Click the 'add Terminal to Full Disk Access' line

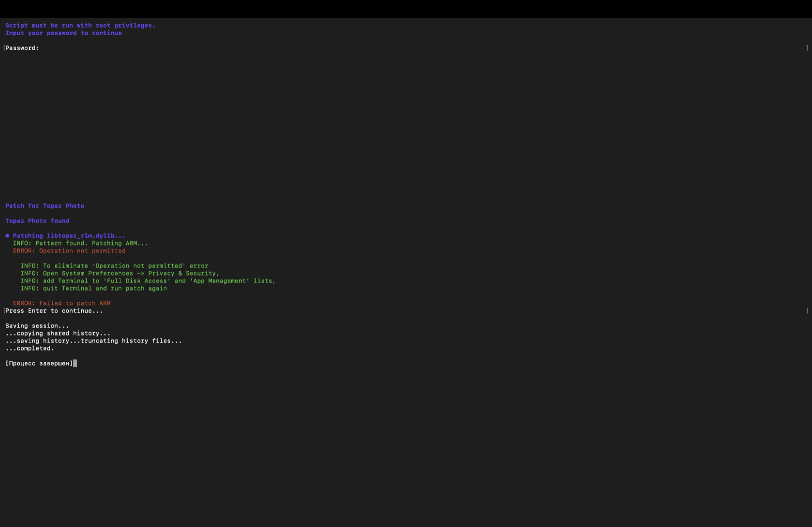pyautogui.click(x=148, y=281)
